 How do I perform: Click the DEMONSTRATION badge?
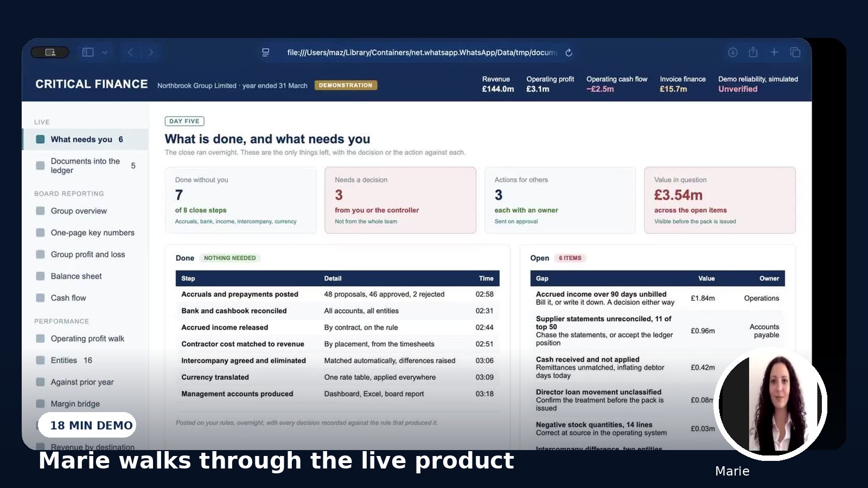pyautogui.click(x=346, y=85)
